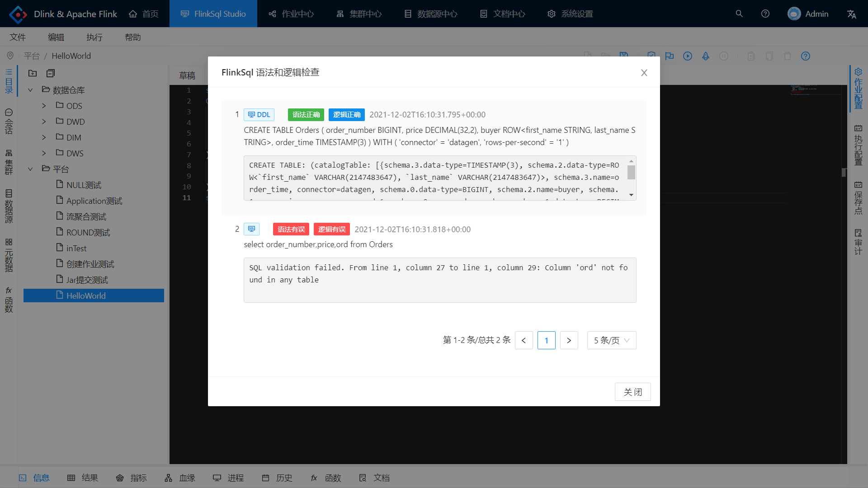Open the 执行 menu

[94, 37]
